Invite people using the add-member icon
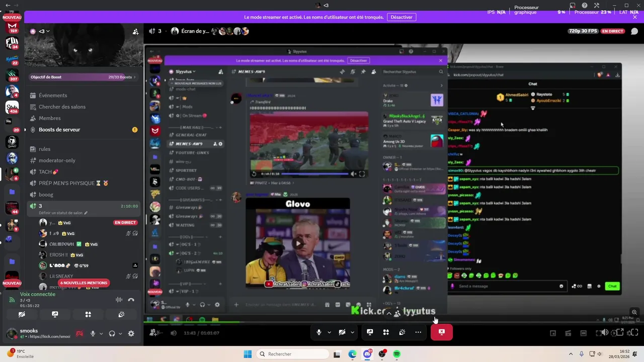 [x=135, y=31]
